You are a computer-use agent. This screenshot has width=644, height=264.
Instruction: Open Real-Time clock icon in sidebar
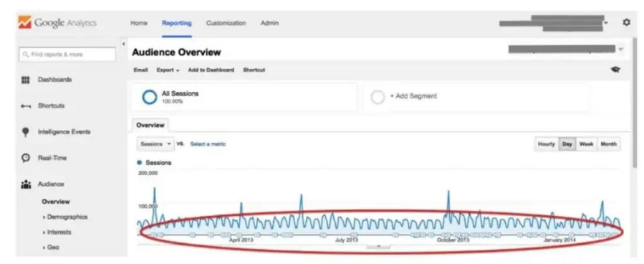click(26, 158)
